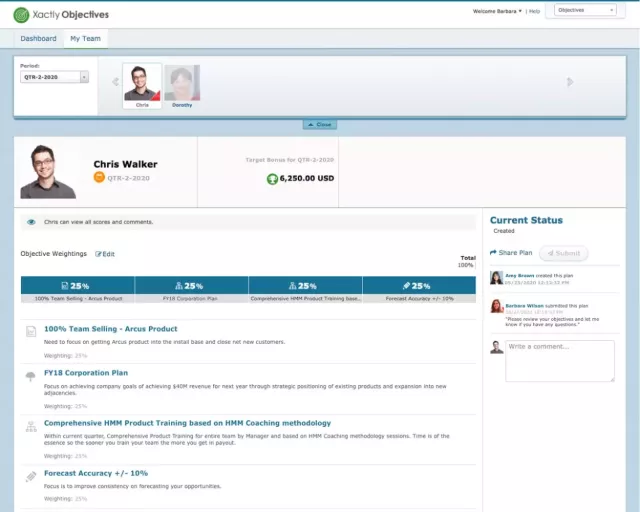Image resolution: width=640 pixels, height=512 pixels.
Task: Click the green target bonus icon
Action: pos(271,179)
